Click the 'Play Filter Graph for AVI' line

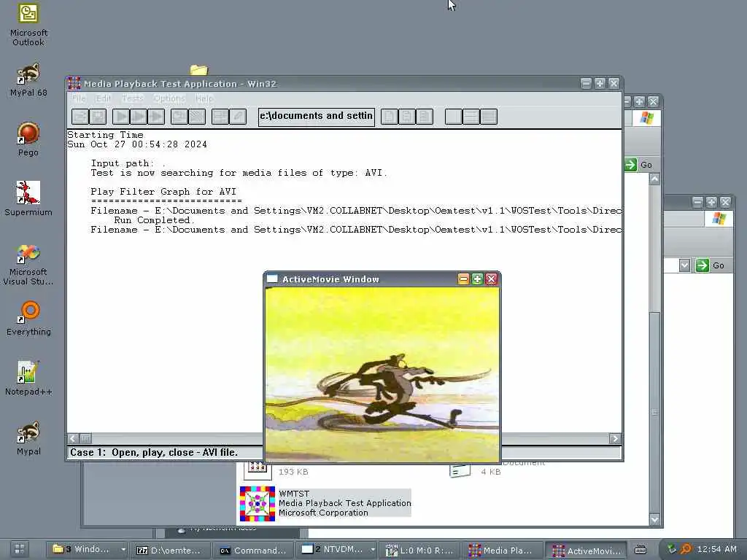(163, 192)
